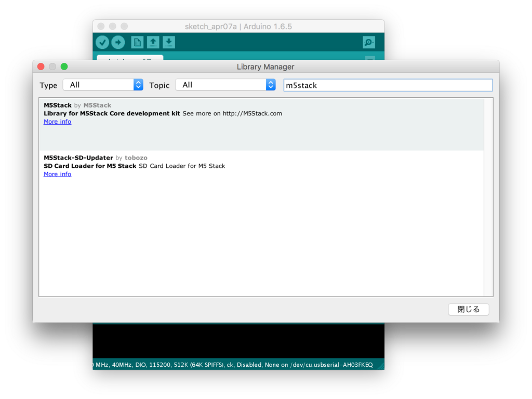
Task: Zoom Library Manager with green window button
Action: (x=64, y=66)
